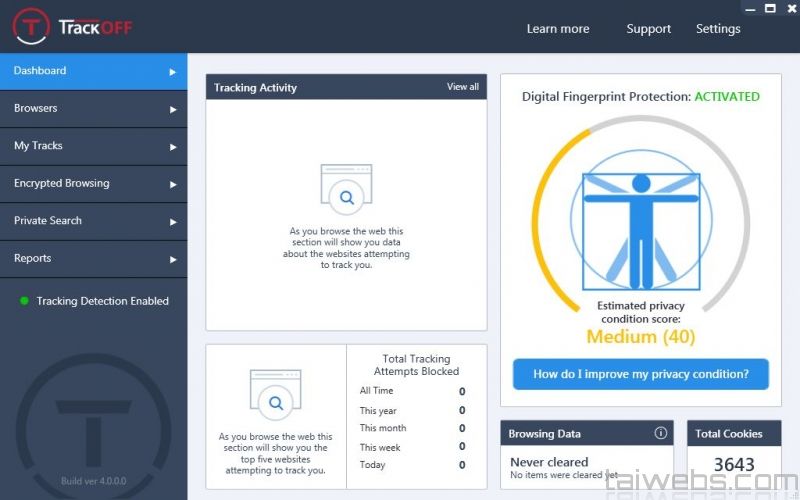This screenshot has height=500, width=800.
Task: Click the green Tracking Detection status dot
Action: (24, 301)
